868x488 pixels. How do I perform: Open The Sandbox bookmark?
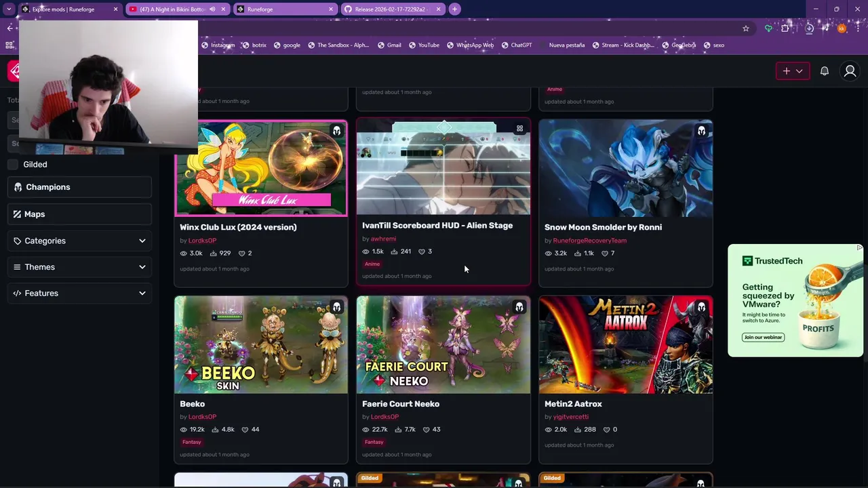coord(338,45)
